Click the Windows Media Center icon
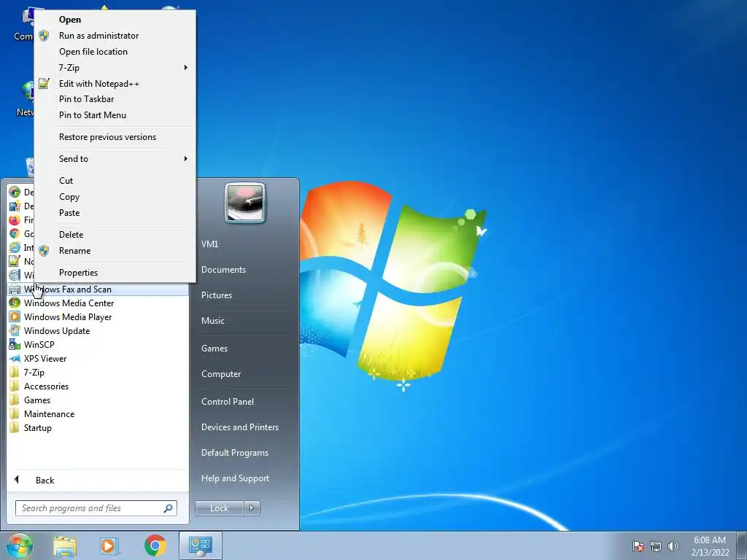The height and width of the screenshot is (560, 747). pyautogui.click(x=15, y=303)
